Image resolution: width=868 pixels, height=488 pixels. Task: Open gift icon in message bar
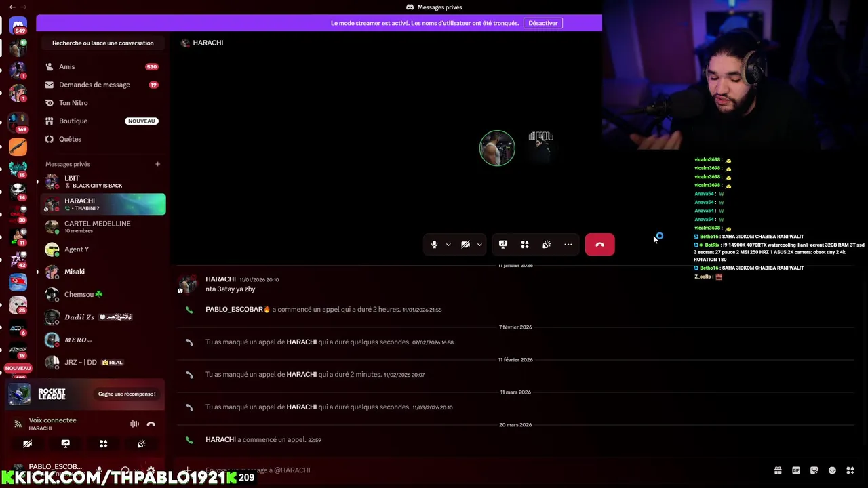(x=778, y=470)
